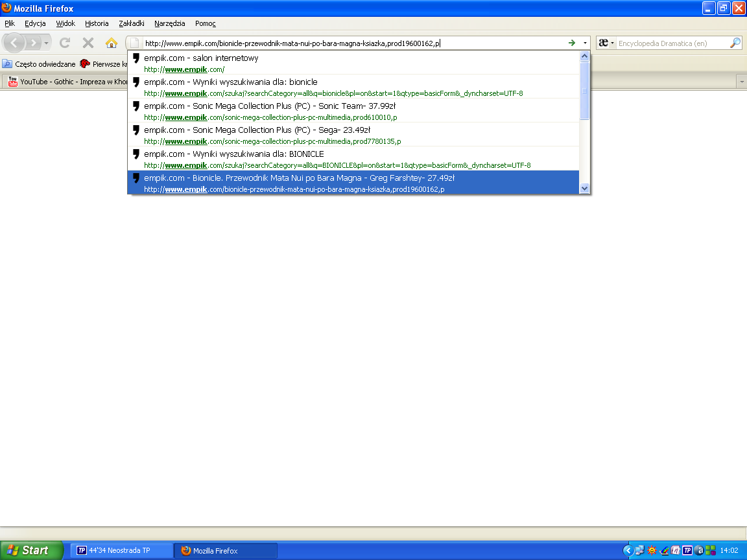The height and width of the screenshot is (560, 747).
Task: Go back with the Back arrow button
Action: click(x=14, y=43)
